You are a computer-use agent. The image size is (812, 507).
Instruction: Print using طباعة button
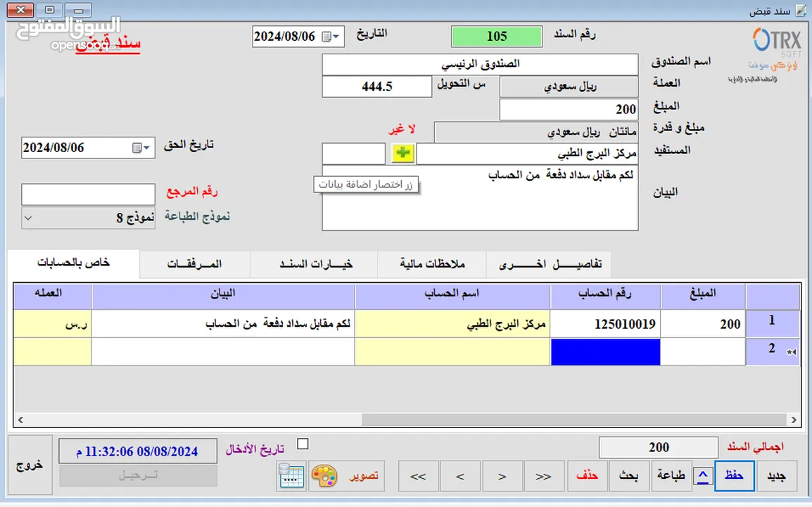coord(671,476)
